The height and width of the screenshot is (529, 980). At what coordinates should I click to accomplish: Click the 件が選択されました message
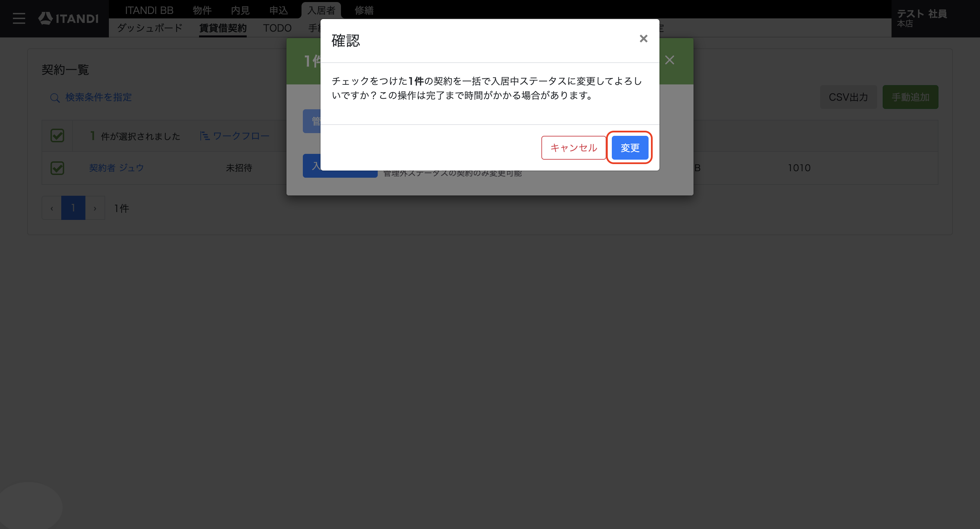coord(141,136)
